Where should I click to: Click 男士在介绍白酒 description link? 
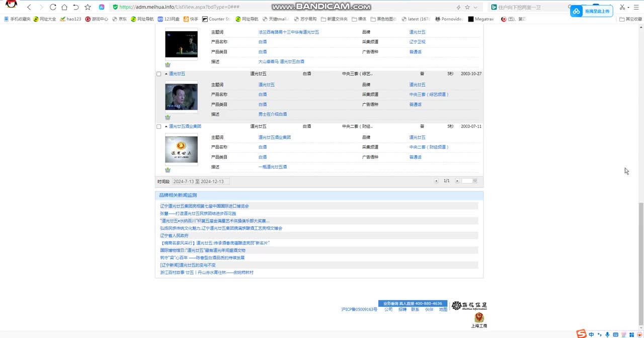(272, 114)
